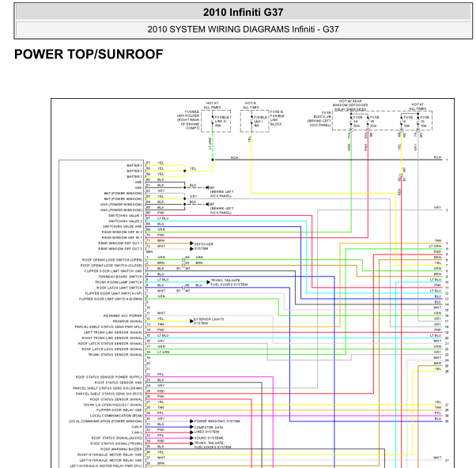Click 'FLIPPER DOOR LIMIT SWITCH (DOWN)' label
Viewport: 476px width, 468px height.
pyautogui.click(x=111, y=299)
